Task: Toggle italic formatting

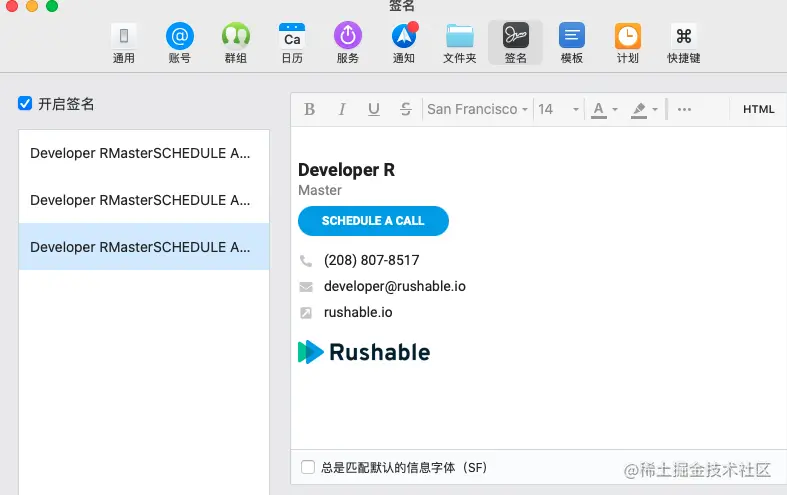Action: (x=342, y=109)
